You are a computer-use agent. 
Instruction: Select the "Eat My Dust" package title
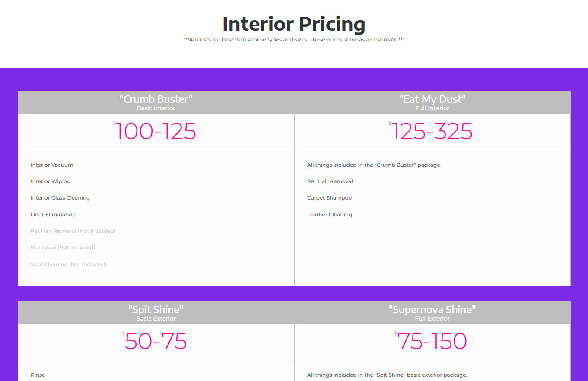pos(432,99)
